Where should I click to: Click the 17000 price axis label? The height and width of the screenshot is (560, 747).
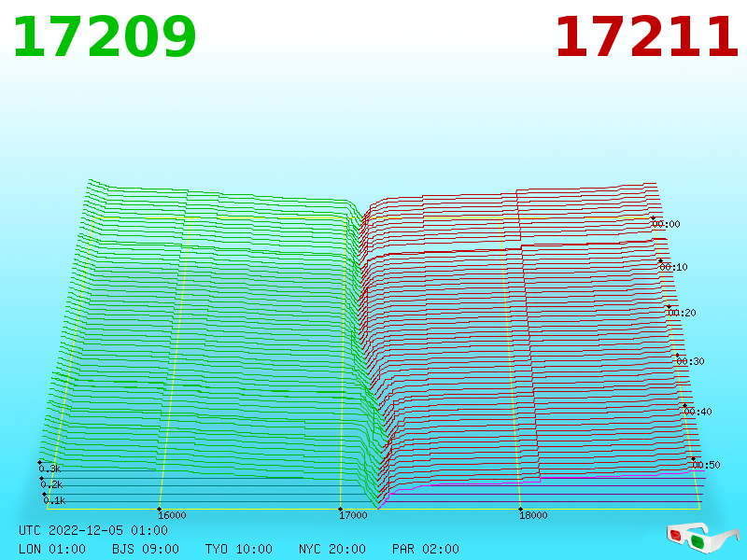353,515
